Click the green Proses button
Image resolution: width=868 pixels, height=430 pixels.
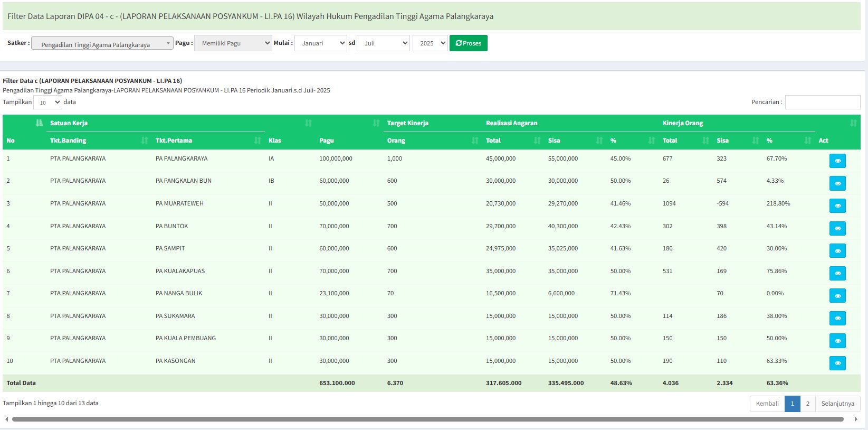click(469, 43)
